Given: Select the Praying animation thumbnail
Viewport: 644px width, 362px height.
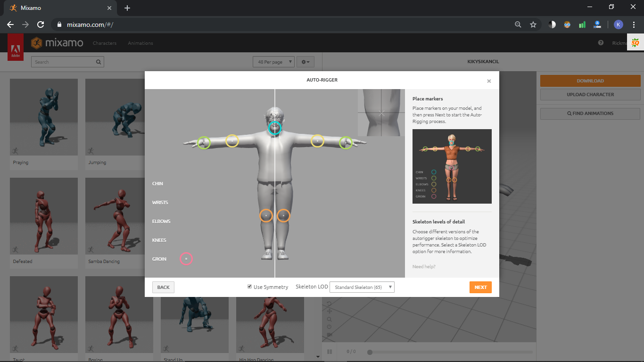Looking at the screenshot, I should tap(44, 117).
